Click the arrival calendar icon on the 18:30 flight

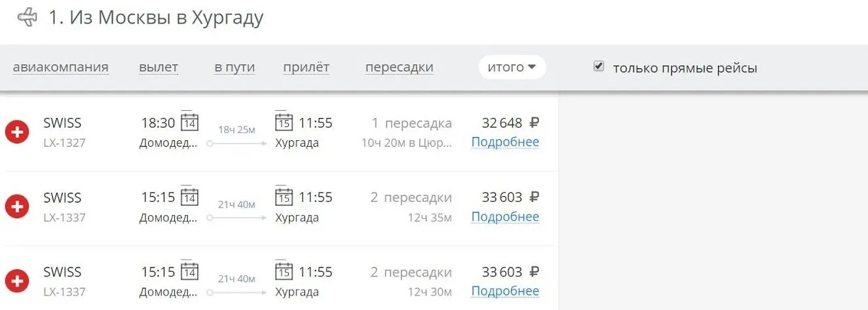284,122
